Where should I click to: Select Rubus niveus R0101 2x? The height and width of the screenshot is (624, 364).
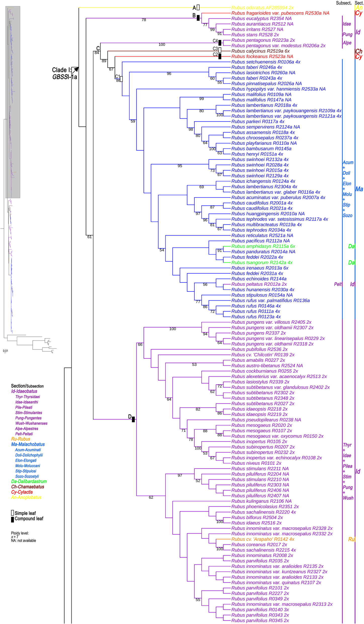click(256, 463)
